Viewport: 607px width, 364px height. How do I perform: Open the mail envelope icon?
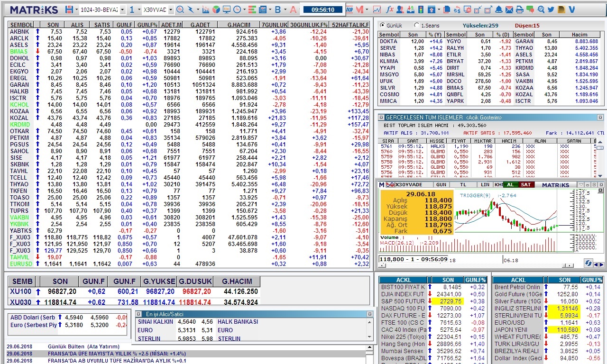(x=509, y=9)
